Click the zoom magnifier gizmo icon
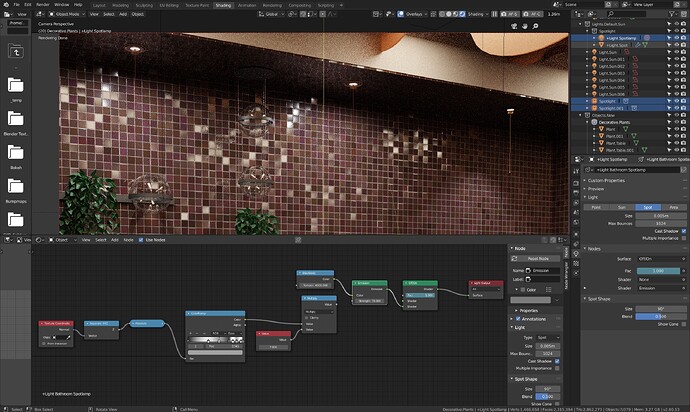690x412 pixels. (535, 26)
